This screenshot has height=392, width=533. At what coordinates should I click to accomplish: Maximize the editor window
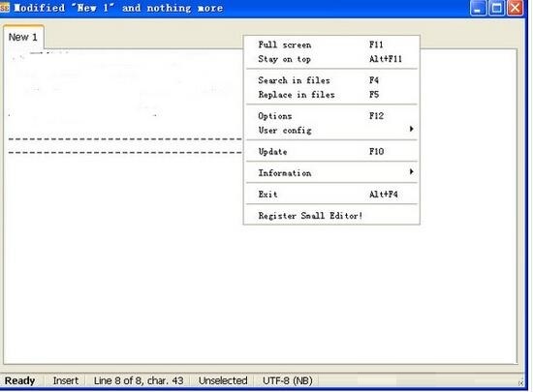pos(496,8)
